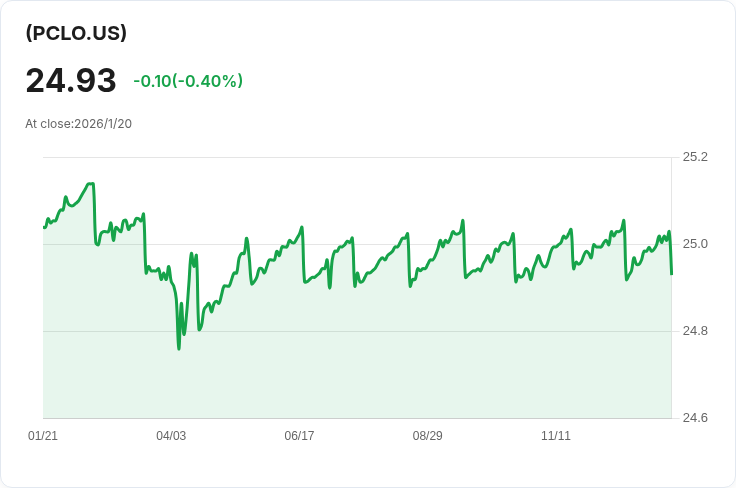
Task: Click the 06/17 date on x-axis
Action: coord(299,436)
